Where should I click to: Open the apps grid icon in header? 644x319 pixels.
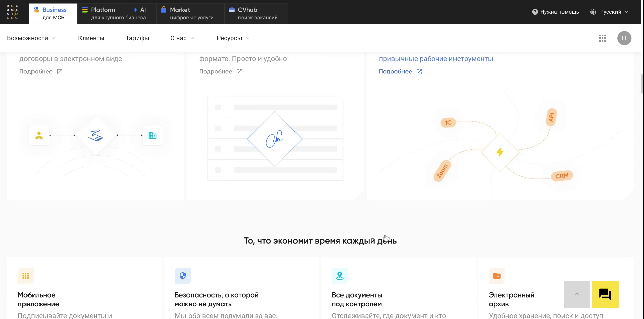602,38
